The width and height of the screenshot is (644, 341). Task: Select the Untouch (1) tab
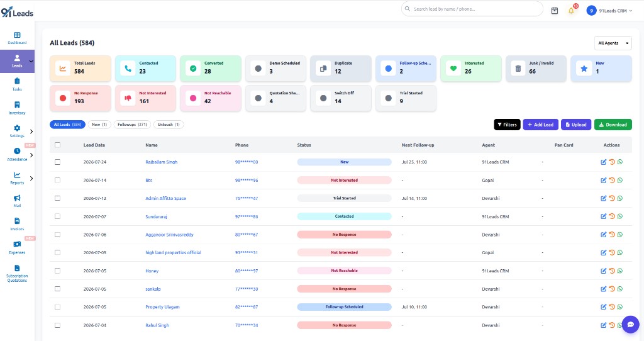point(169,125)
